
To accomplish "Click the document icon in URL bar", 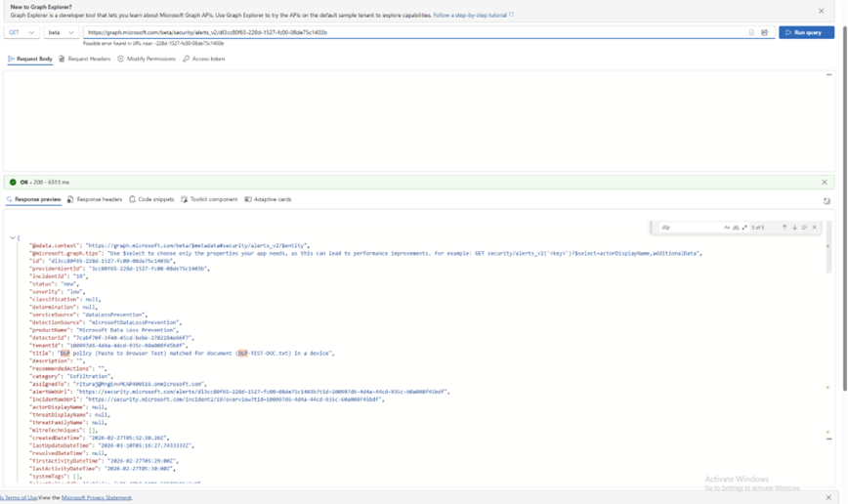I will (x=751, y=32).
